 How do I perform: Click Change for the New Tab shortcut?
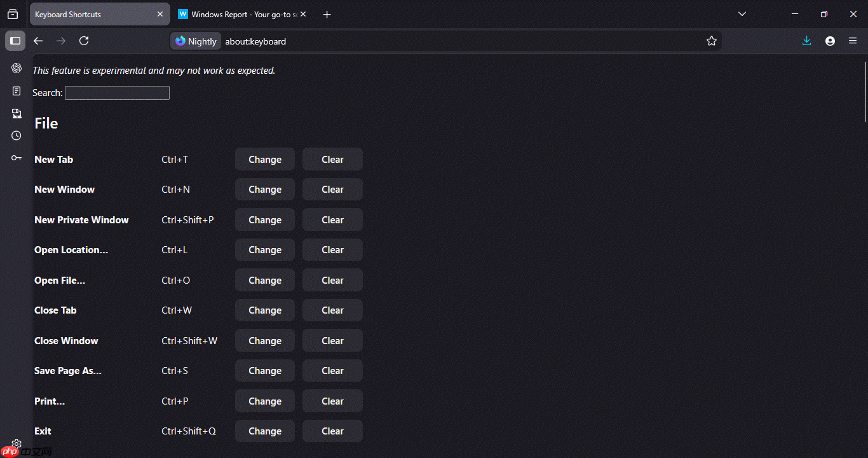point(265,160)
